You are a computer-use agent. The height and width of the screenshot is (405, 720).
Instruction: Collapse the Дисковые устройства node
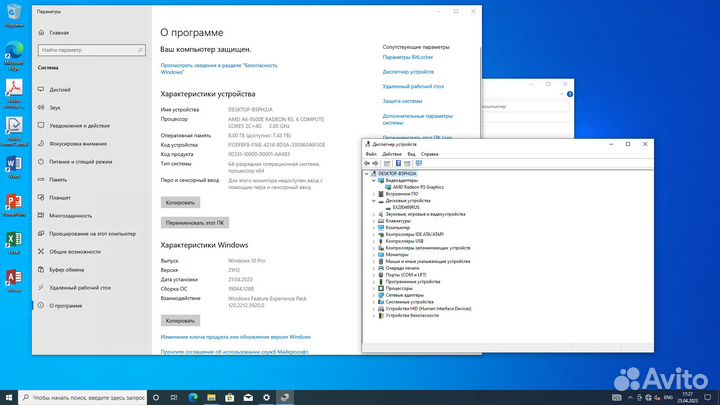(374, 201)
